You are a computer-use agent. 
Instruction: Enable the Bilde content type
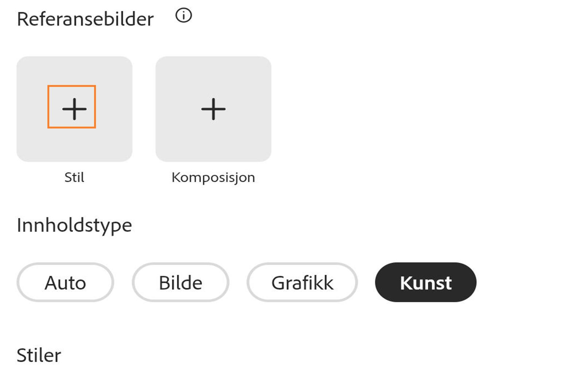point(181,282)
